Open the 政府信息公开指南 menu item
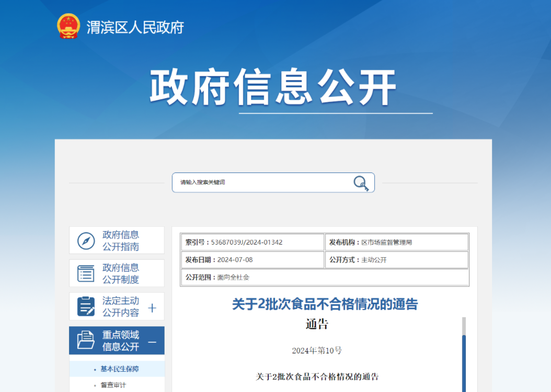The image size is (551, 392). point(121,240)
